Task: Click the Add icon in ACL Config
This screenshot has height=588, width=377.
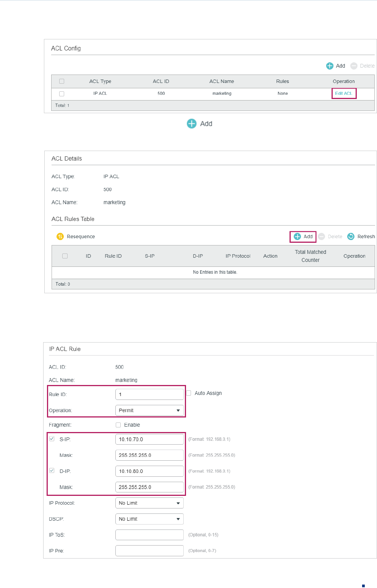Action: coord(330,66)
